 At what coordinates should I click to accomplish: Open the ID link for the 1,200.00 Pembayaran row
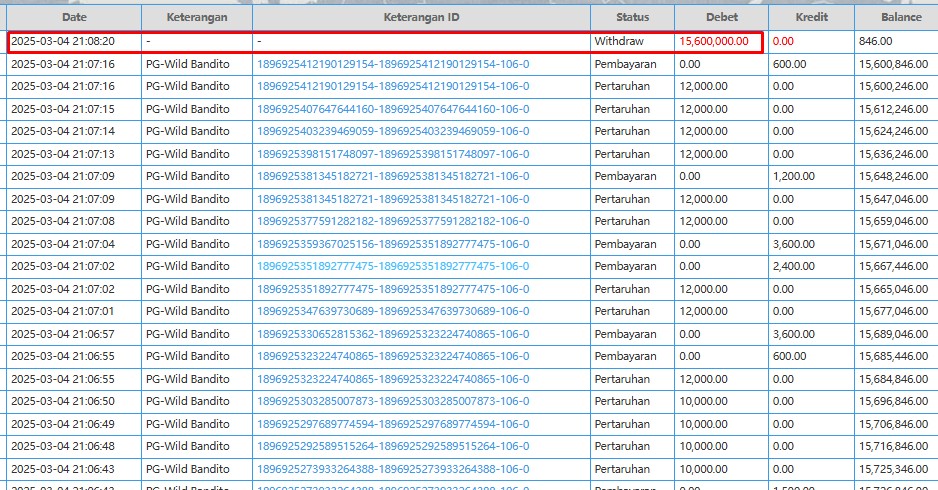click(x=393, y=176)
